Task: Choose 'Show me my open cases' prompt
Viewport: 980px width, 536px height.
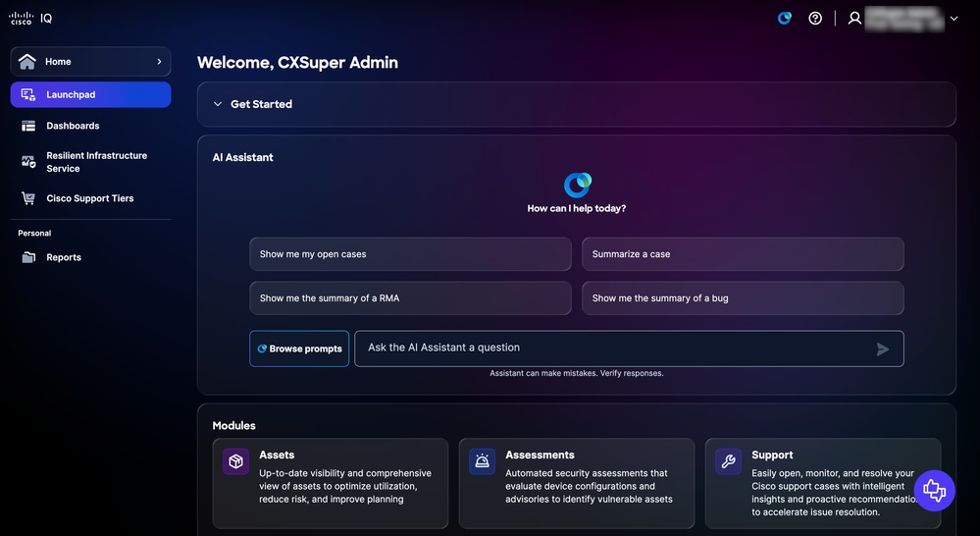Action: pos(410,254)
